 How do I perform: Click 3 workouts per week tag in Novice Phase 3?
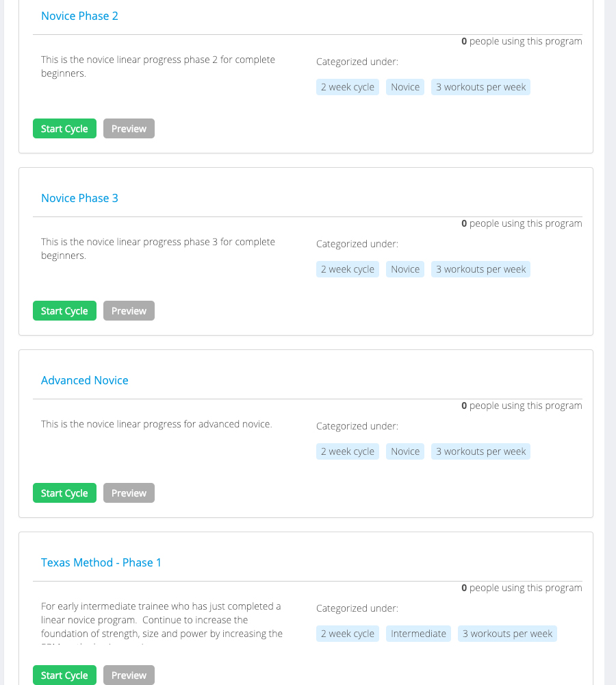pos(480,269)
